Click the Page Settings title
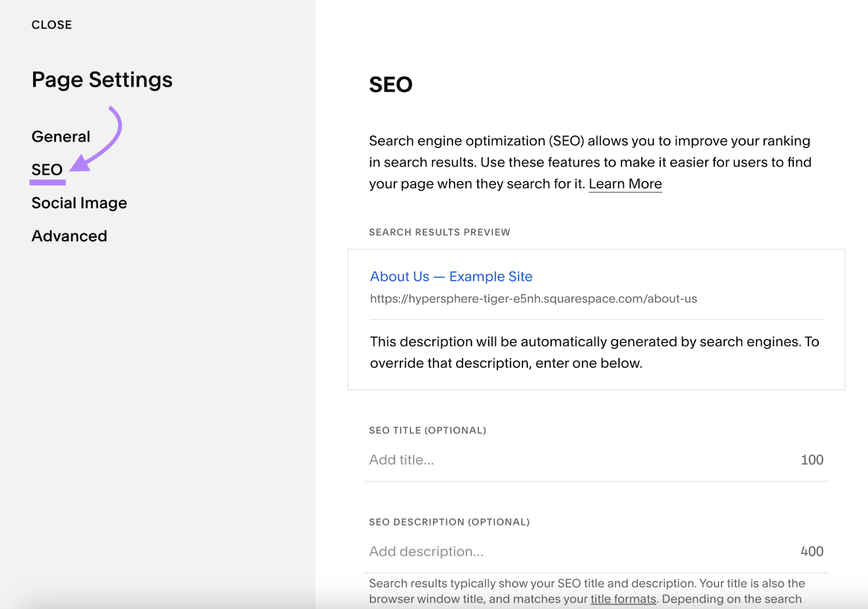This screenshot has width=868, height=609. tap(102, 80)
